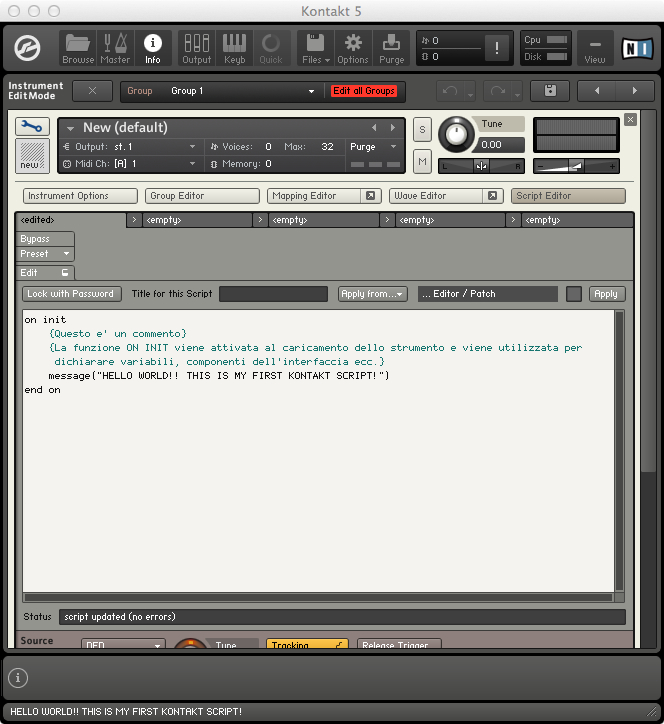Screen dimensions: 664x724
Task: Toggle the Tracking button
Action: pyautogui.click(x=307, y=644)
